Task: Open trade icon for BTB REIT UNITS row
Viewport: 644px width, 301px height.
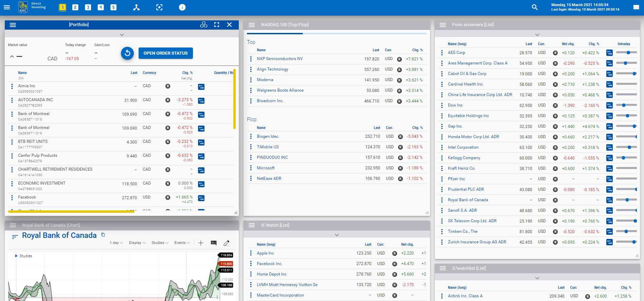Action: click(x=201, y=143)
